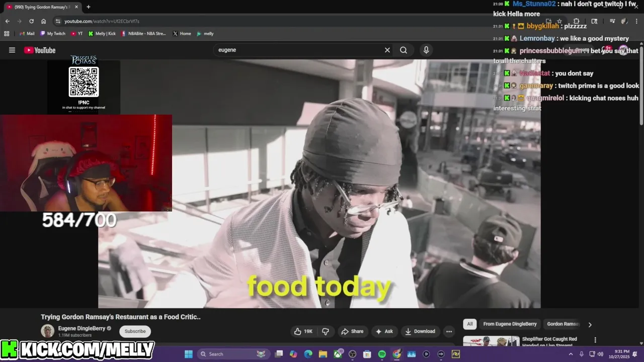The width and height of the screenshot is (644, 362).
Task: Clear the search box text 'eugene'
Action: click(x=387, y=50)
